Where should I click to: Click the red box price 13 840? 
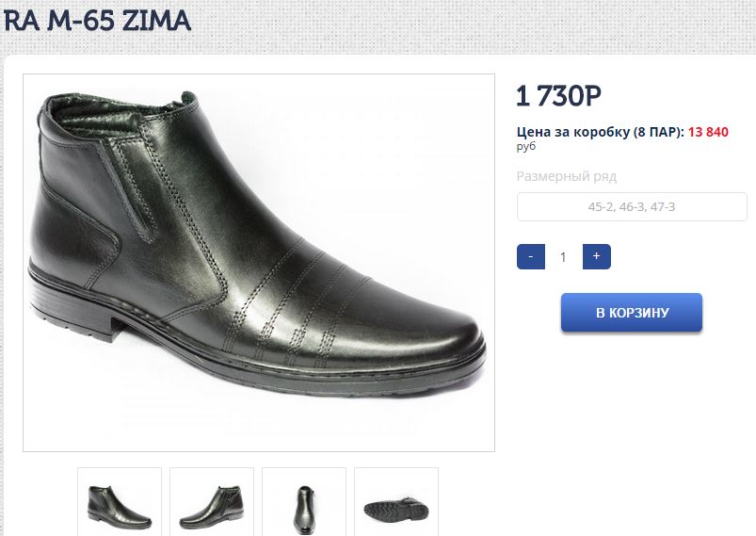point(708,132)
